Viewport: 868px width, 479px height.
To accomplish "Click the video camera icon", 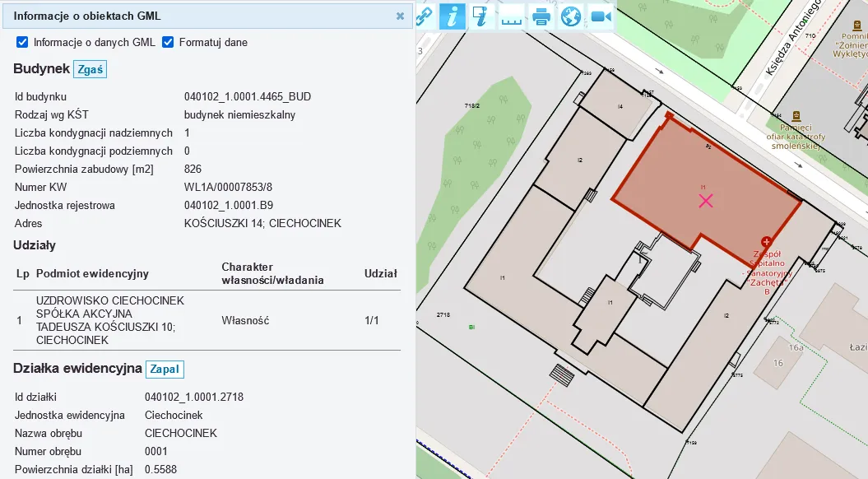I will (601, 16).
